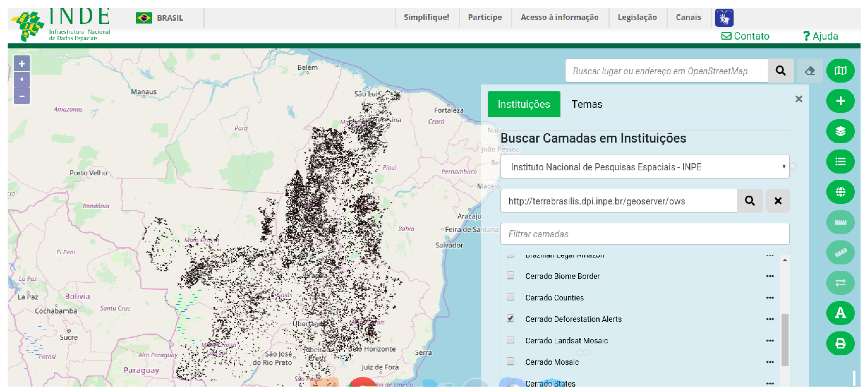The height and width of the screenshot is (392, 868).
Task: Click the map zoom in plus button
Action: point(22,64)
